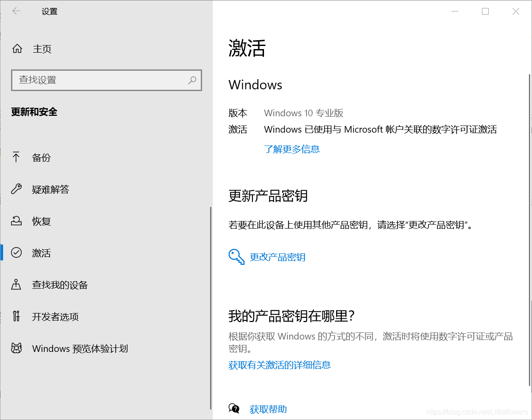Click the key icon next to 更改产品密钥
Image resolution: width=532 pixels, height=420 pixels.
(x=237, y=257)
